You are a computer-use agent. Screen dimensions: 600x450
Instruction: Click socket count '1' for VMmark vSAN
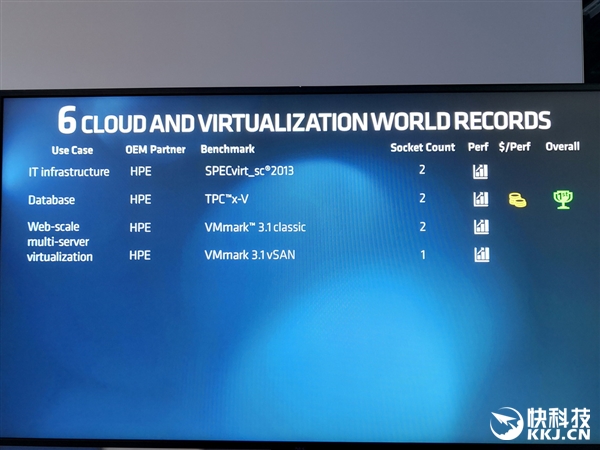pyautogui.click(x=423, y=254)
